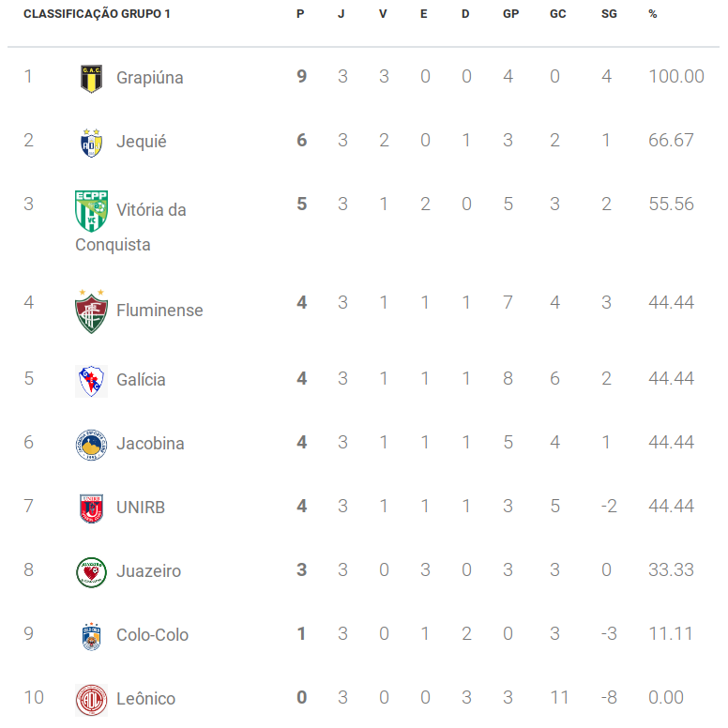Click the Vitória da Conquista ECPP crest
Image resolution: width=728 pixels, height=728 pixels.
point(91,211)
